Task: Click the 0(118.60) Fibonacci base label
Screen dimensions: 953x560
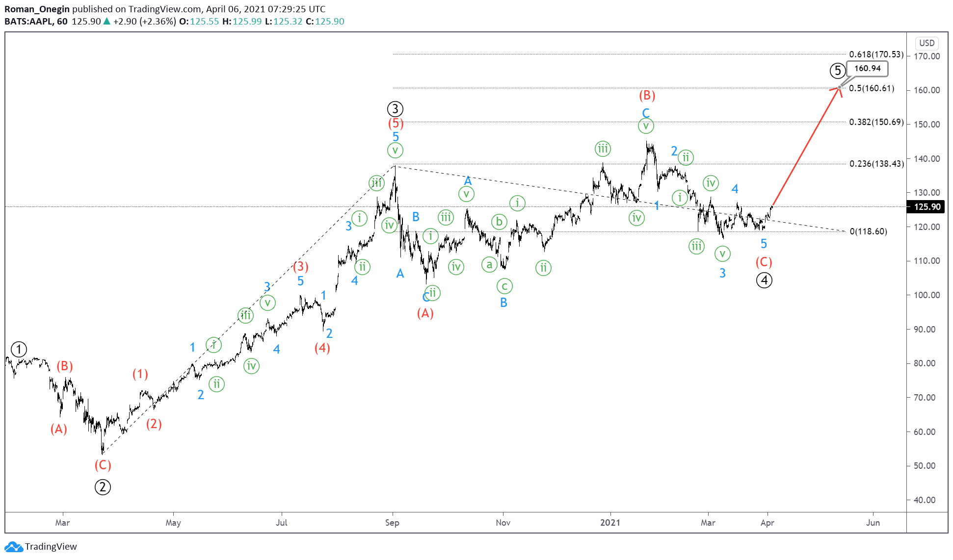Action: click(868, 231)
